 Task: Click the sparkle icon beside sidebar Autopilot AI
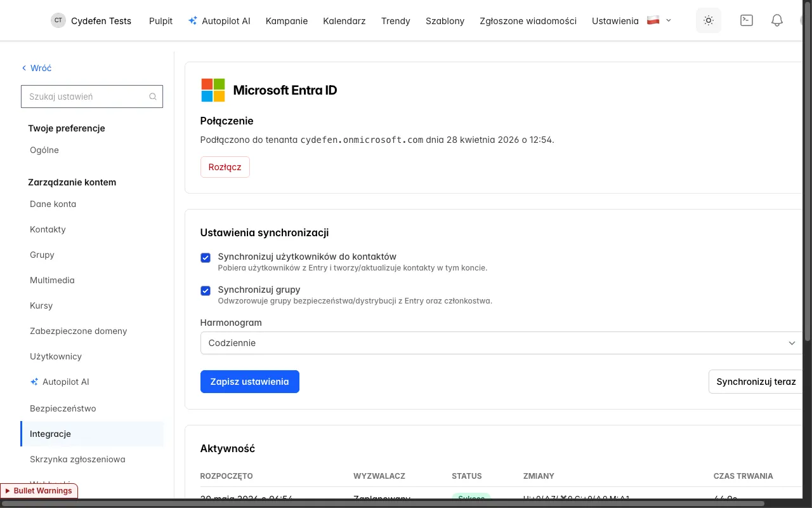tap(34, 382)
